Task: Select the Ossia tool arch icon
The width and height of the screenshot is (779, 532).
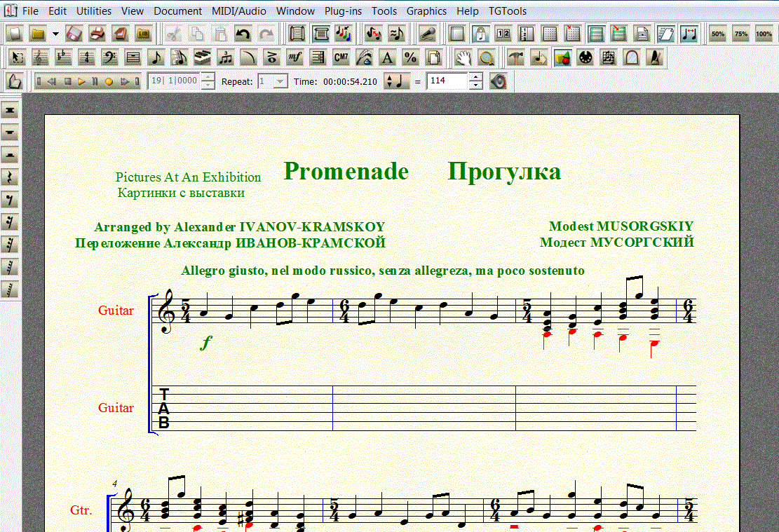Action: click(x=632, y=57)
